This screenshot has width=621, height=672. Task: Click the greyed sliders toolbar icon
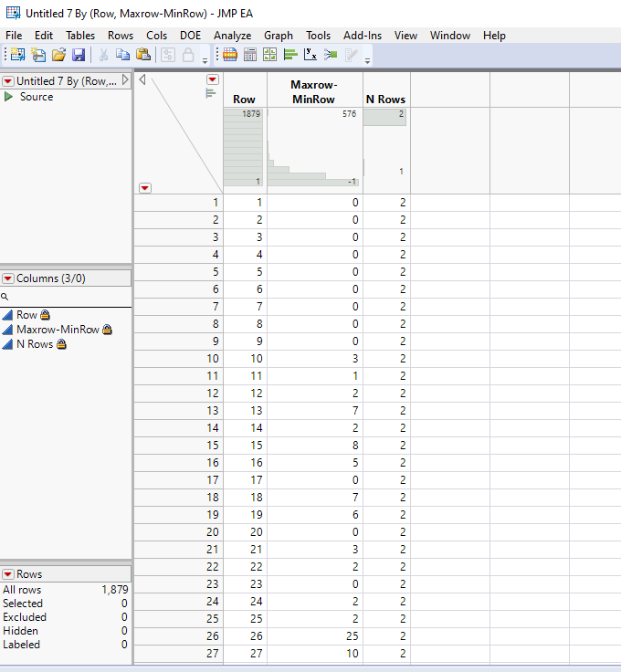point(167,55)
